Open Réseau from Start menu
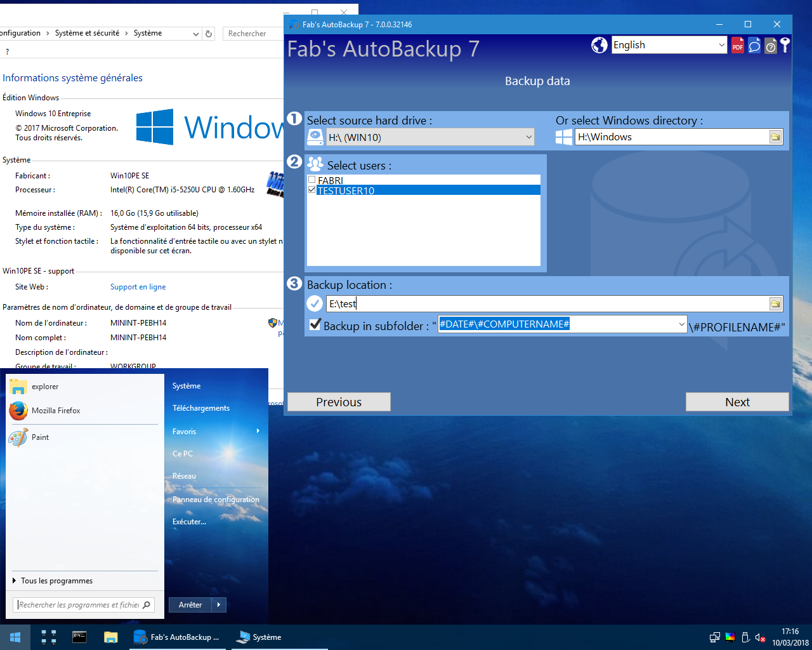This screenshot has height=650, width=812. tap(184, 476)
